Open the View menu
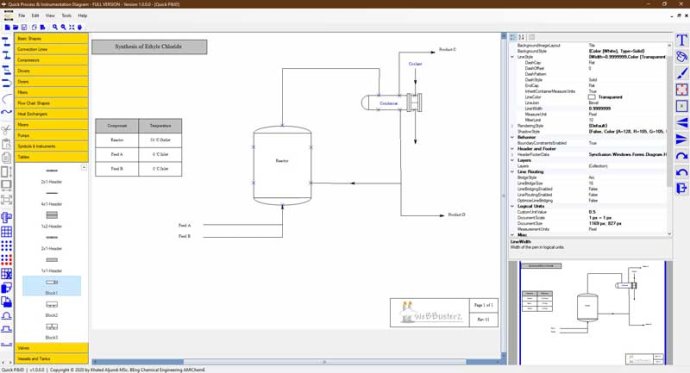Viewport: 690px width, 373px height. pos(51,15)
